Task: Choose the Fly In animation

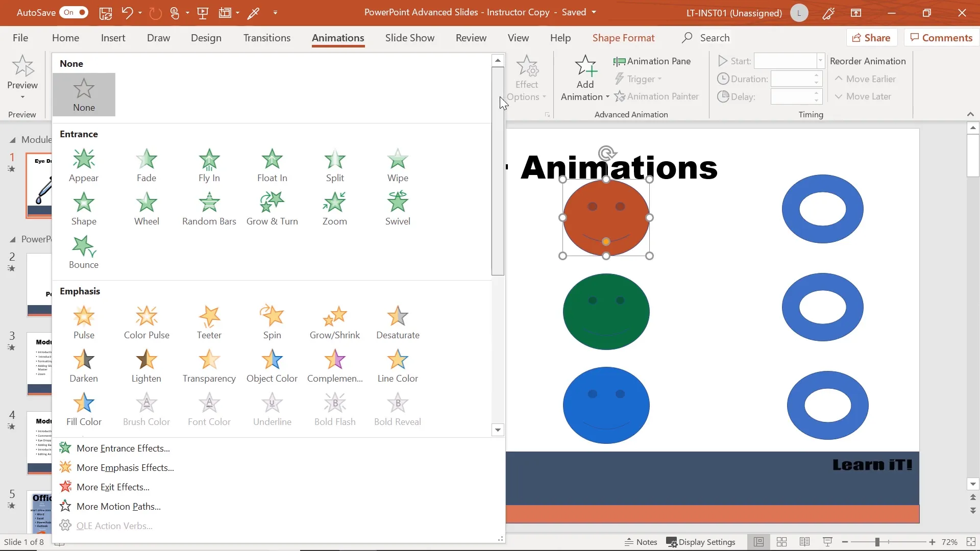Action: coord(209,166)
